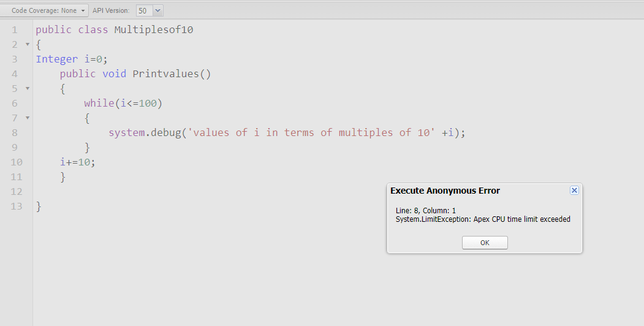This screenshot has height=326, width=644.
Task: Click the API Version label
Action: point(111,10)
